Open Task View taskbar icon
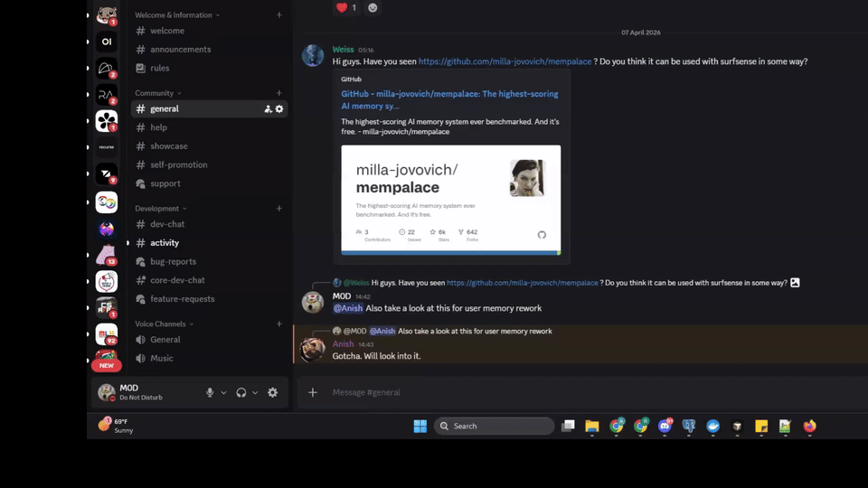This screenshot has width=868, height=488. point(568,426)
